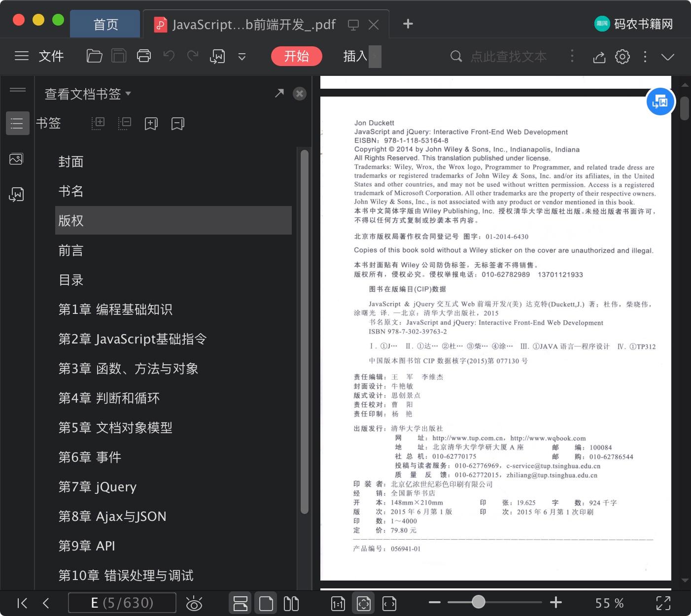Image resolution: width=691 pixels, height=616 pixels.
Task: Open the more options vertical dots next to gear
Action: (645, 57)
